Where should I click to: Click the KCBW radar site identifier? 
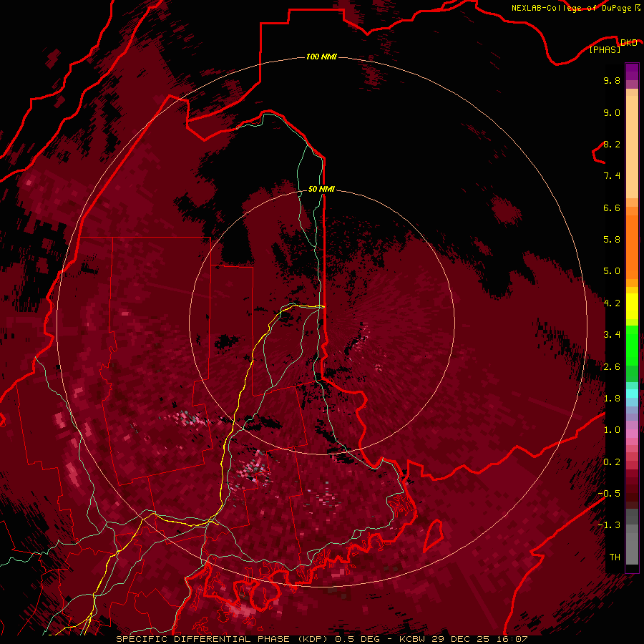tap(411, 639)
